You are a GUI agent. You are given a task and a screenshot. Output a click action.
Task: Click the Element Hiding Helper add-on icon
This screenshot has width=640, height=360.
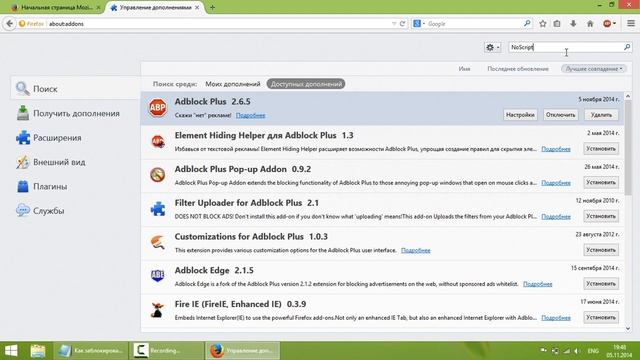pyautogui.click(x=158, y=142)
